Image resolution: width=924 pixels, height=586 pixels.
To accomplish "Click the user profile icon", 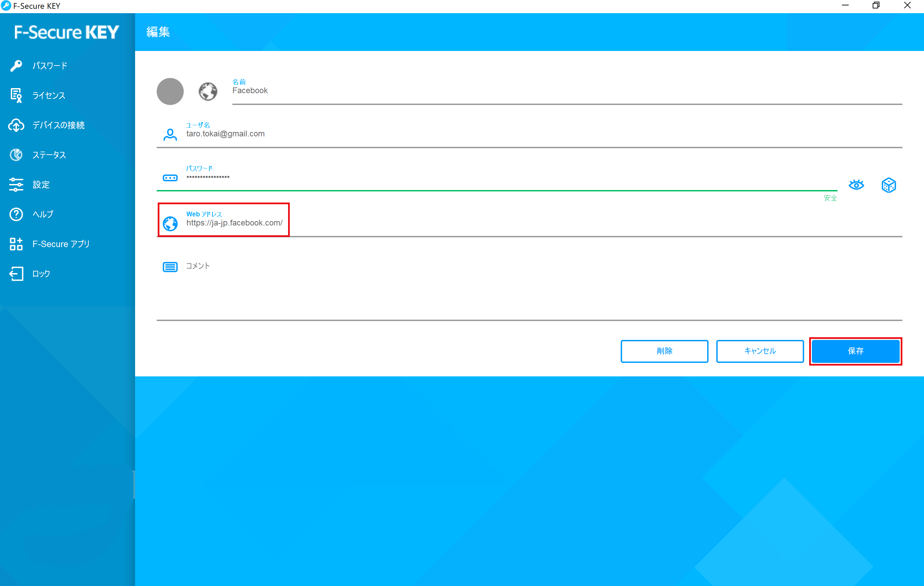I will click(170, 134).
